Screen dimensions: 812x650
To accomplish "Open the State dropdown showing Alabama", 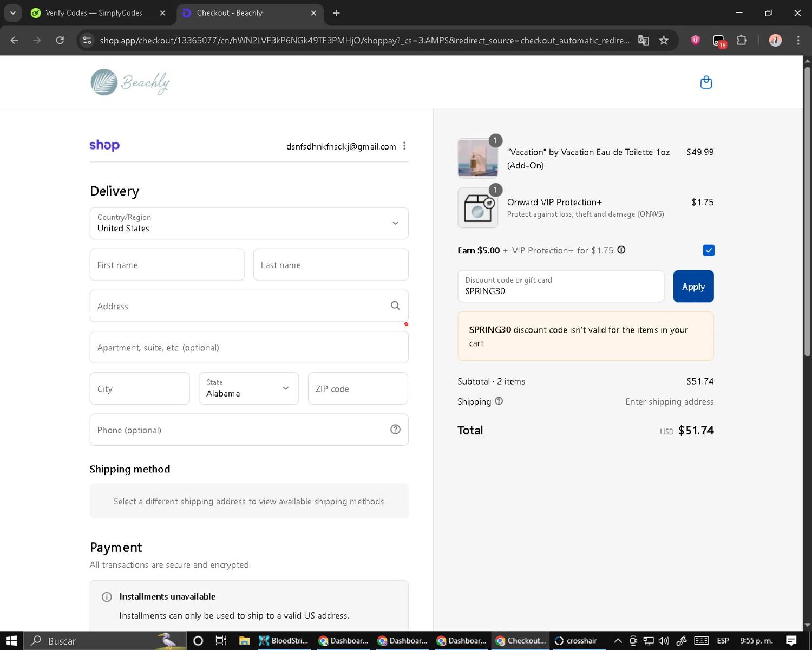I will [248, 388].
